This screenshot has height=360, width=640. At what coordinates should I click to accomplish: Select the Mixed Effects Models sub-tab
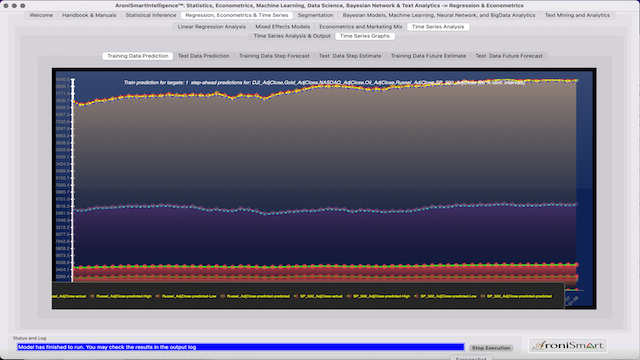tap(282, 27)
